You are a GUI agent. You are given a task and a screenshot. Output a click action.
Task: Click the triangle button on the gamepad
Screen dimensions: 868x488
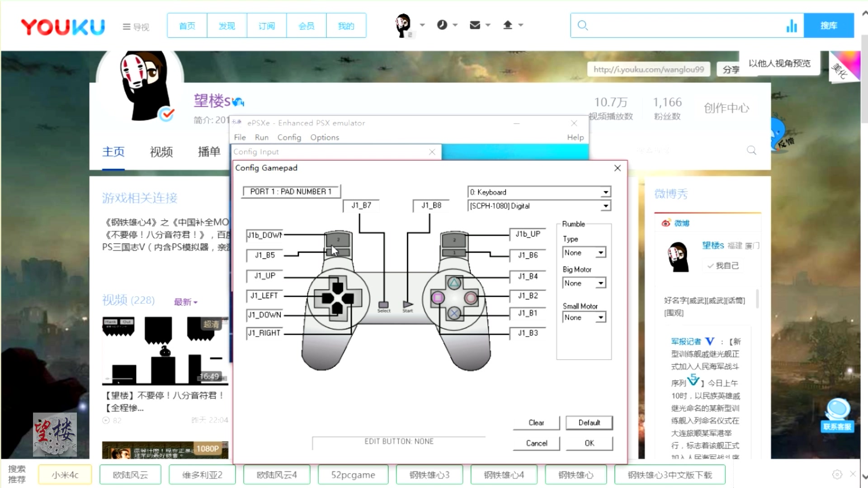454,283
